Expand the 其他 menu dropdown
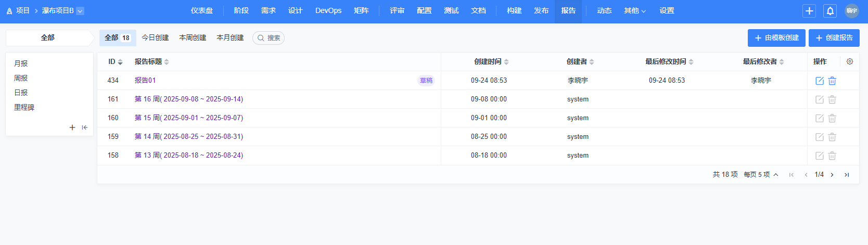 pyautogui.click(x=635, y=11)
